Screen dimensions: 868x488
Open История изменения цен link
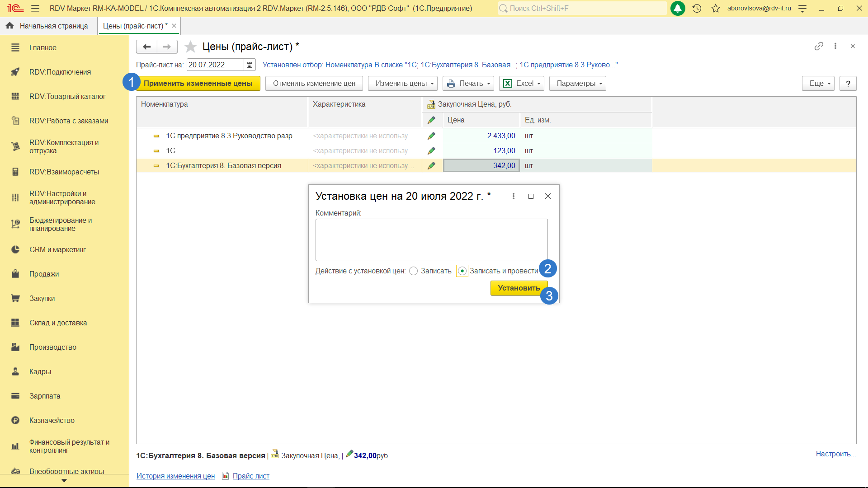(x=175, y=476)
